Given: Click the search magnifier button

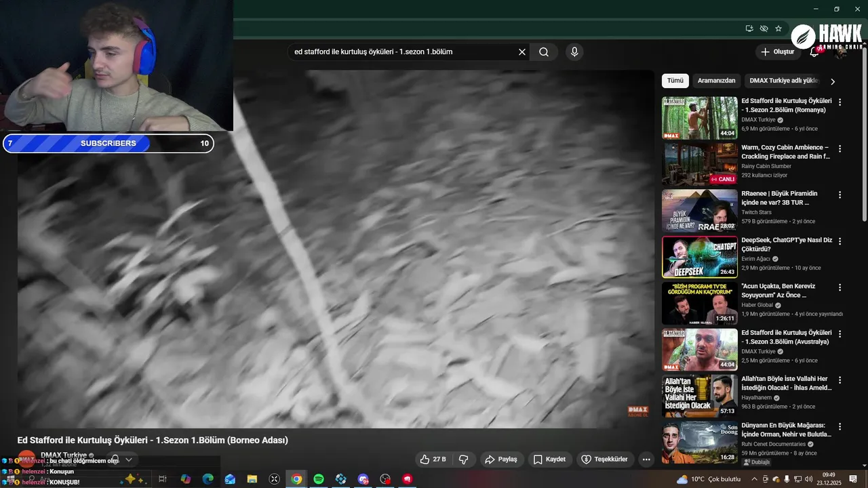Looking at the screenshot, I should pos(544,52).
